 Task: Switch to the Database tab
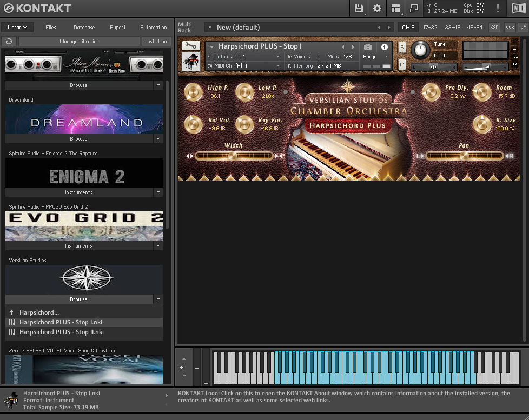84,28
